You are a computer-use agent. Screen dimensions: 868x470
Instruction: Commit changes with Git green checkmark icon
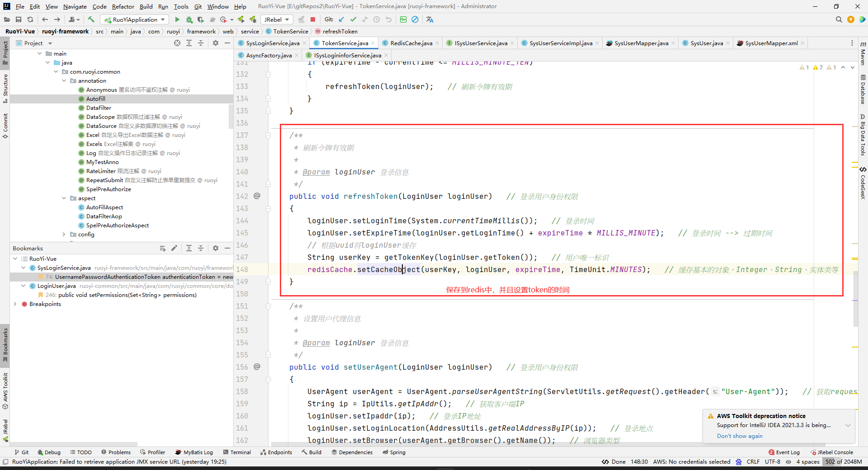pyautogui.click(x=353, y=19)
